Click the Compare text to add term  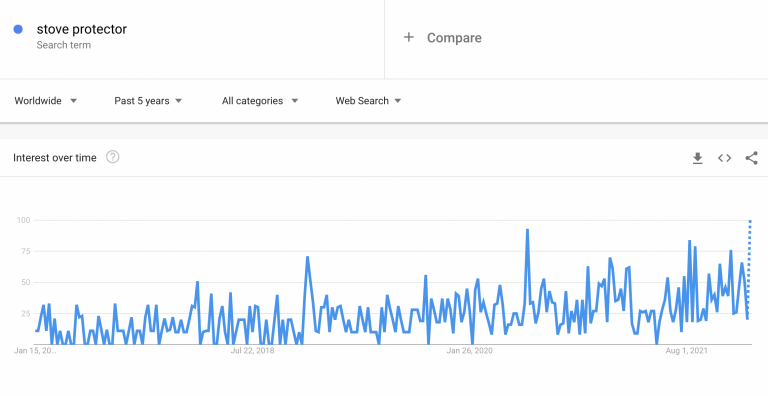454,38
